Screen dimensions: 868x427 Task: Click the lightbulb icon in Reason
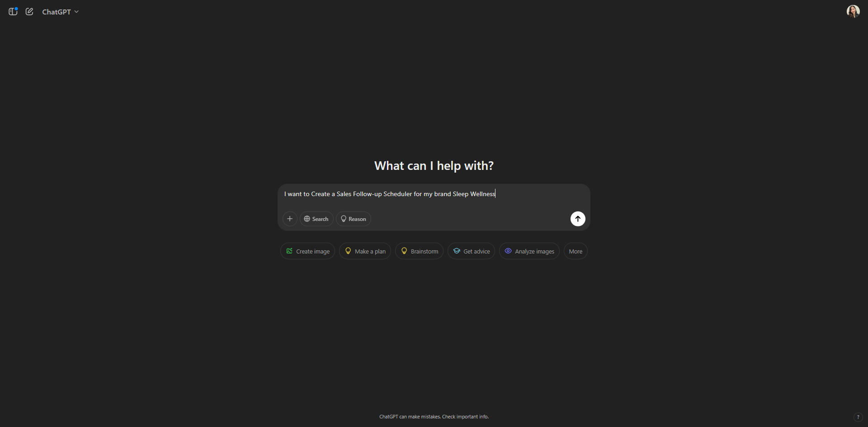[x=344, y=219]
